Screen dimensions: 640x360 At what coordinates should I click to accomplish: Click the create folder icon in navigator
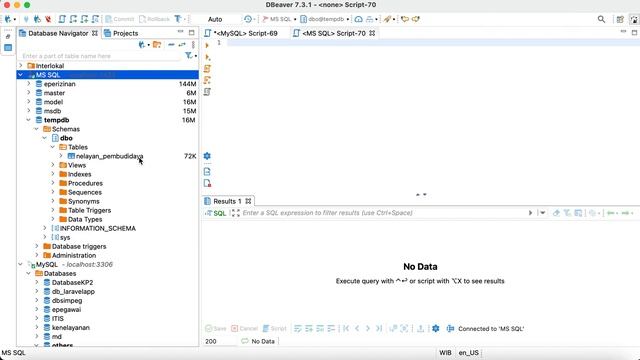coord(157,44)
